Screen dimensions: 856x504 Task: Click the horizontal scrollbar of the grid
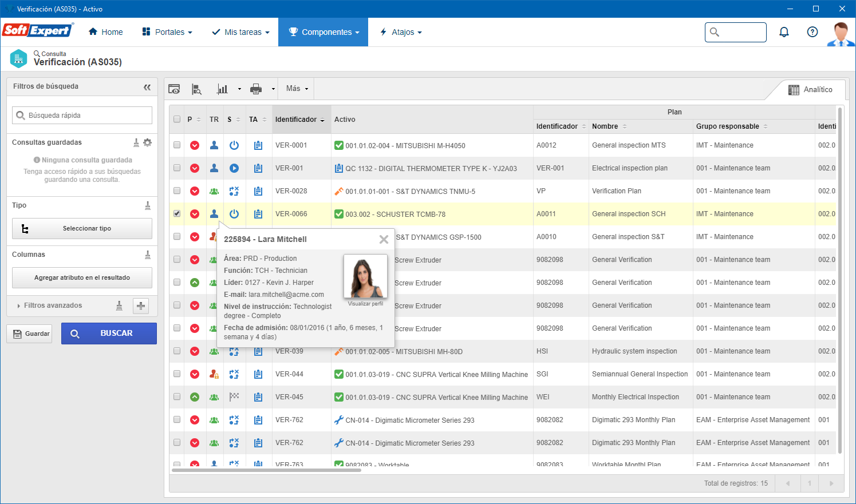point(266,470)
